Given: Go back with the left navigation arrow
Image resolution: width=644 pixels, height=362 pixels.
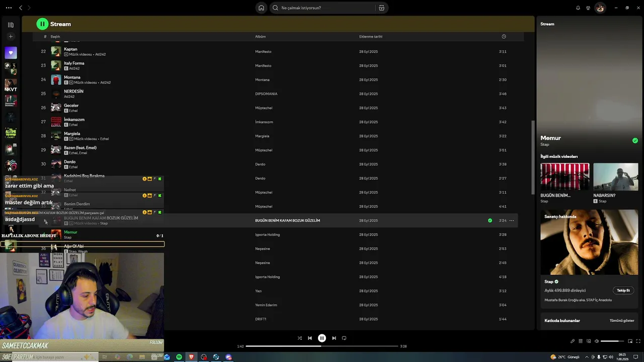Looking at the screenshot, I should pyautogui.click(x=21, y=8).
